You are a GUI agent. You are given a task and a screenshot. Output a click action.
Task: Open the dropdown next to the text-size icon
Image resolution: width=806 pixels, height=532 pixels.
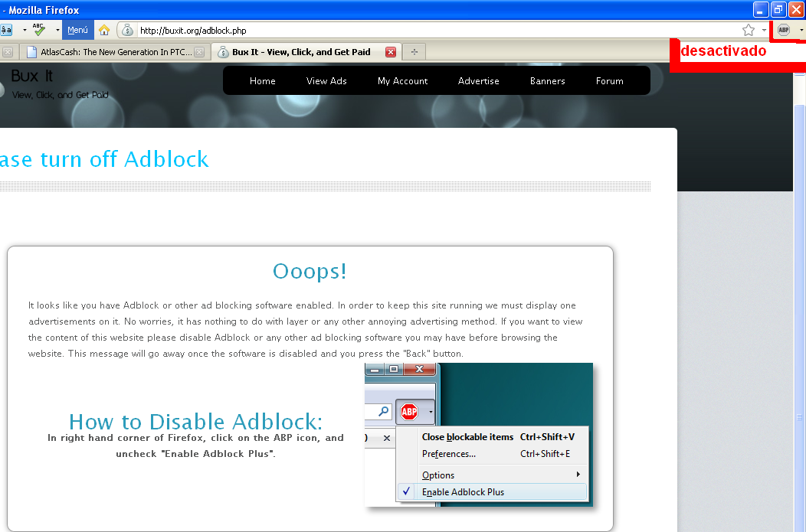tap(25, 31)
